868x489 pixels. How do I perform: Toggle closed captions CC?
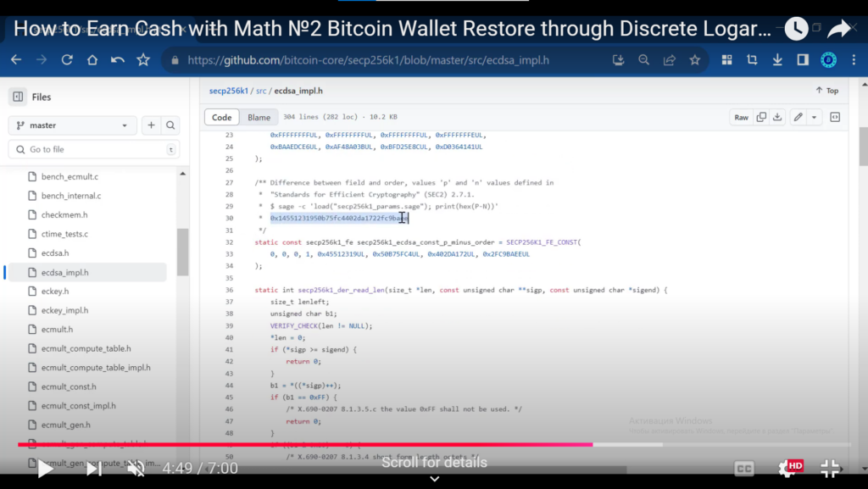(744, 469)
